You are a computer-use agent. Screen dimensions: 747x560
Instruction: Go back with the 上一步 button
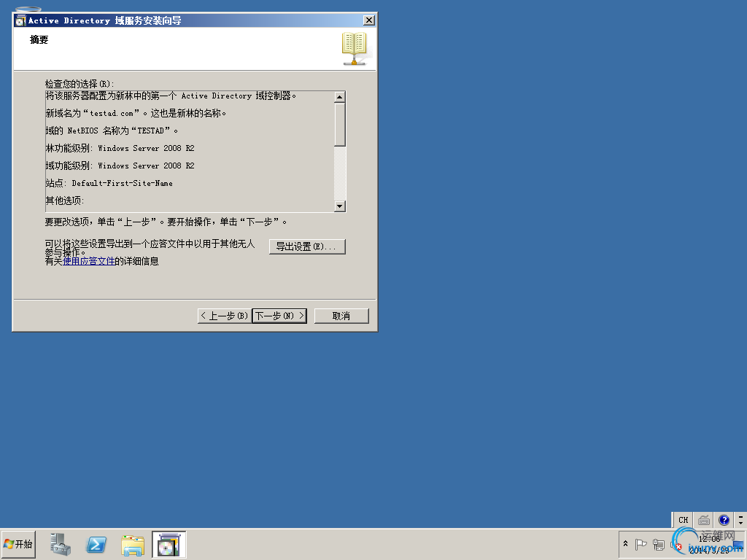click(223, 315)
